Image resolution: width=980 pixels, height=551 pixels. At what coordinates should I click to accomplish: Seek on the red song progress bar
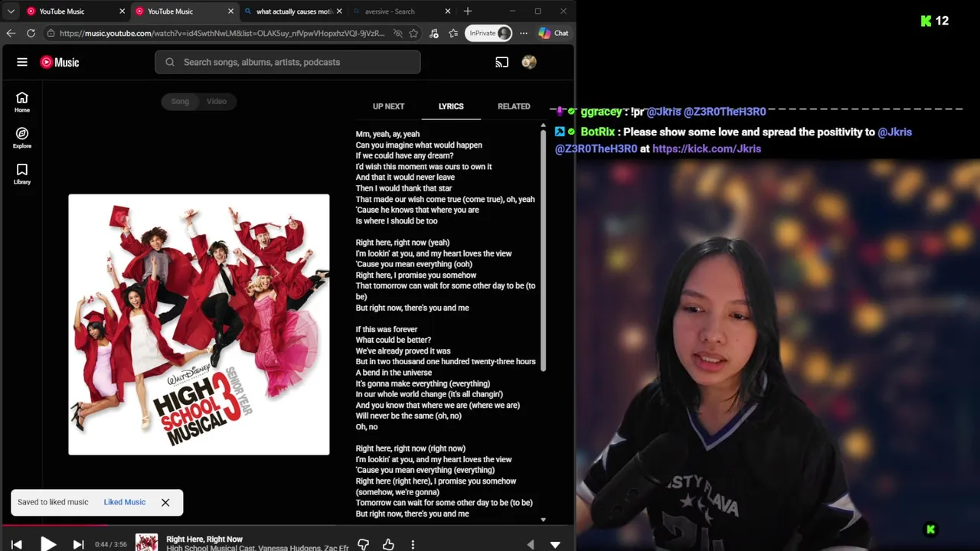click(55, 525)
